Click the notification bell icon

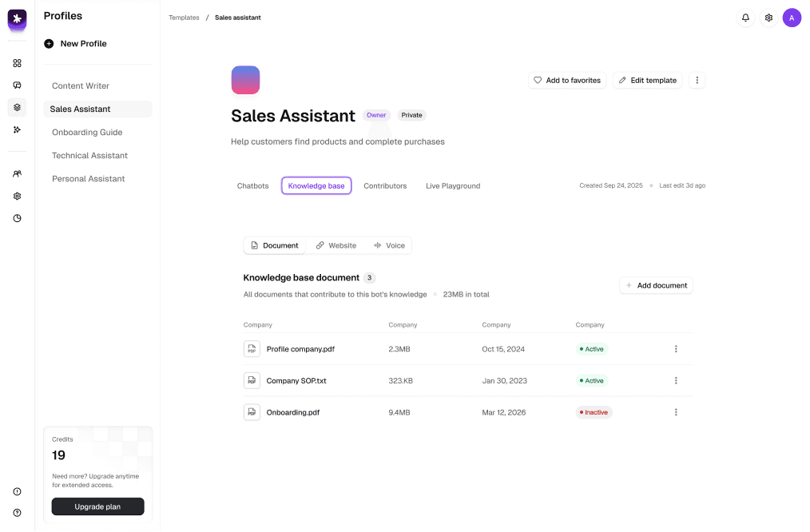click(745, 18)
